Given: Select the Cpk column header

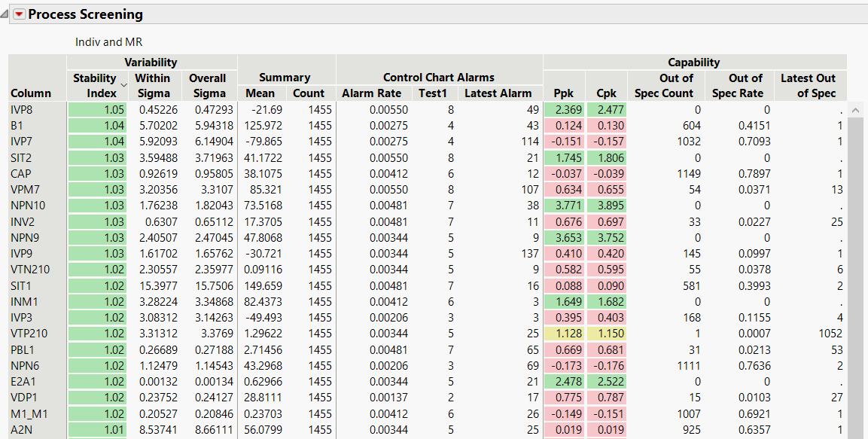Looking at the screenshot, I should pos(607,93).
